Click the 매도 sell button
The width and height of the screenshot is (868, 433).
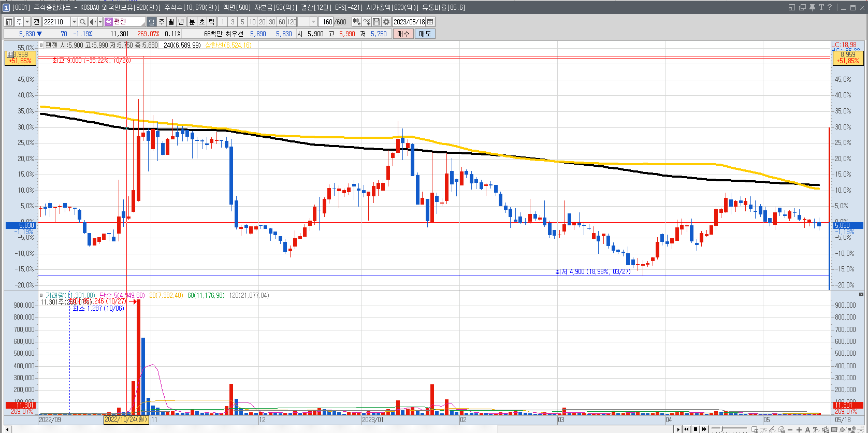point(425,34)
